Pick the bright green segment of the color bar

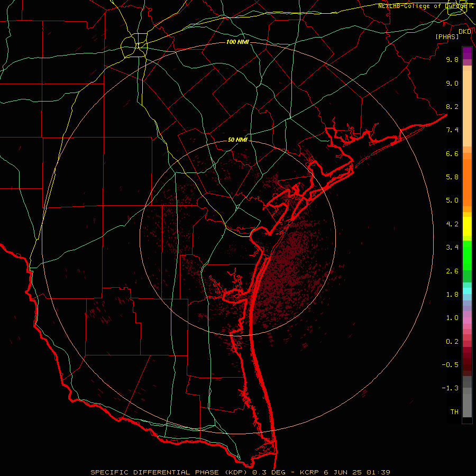467,255
